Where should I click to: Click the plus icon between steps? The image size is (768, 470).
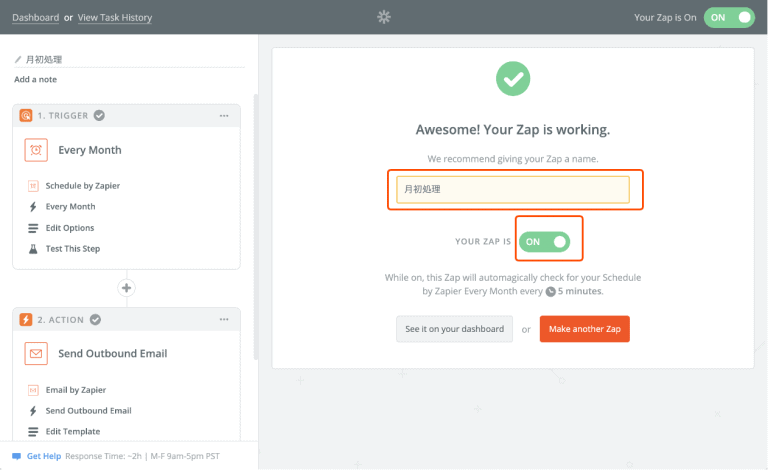[126, 288]
